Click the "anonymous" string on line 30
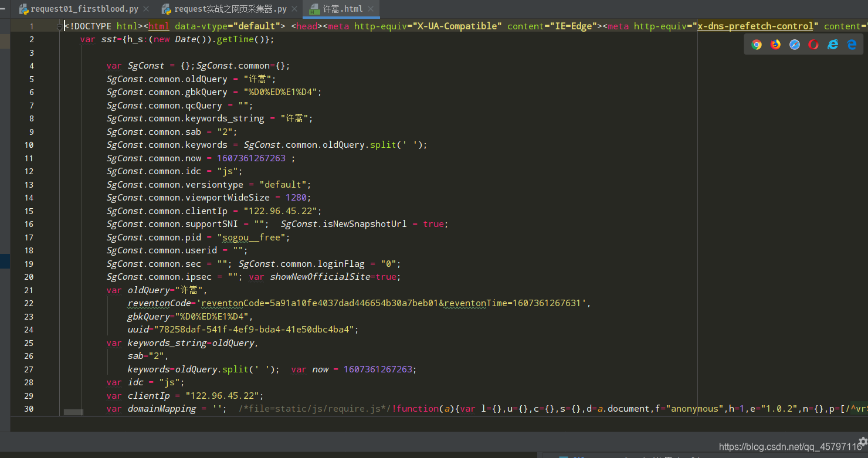Viewport: 868px width, 458px height. (695, 409)
